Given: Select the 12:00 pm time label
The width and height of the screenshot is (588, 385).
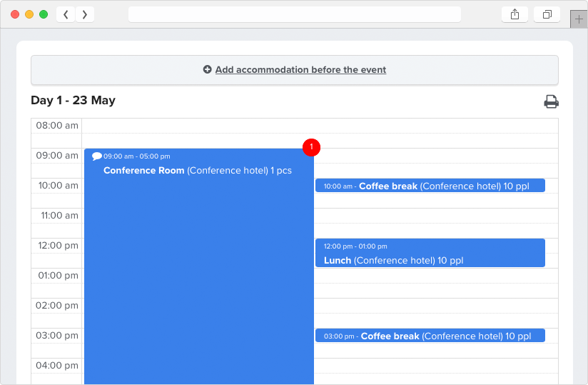Looking at the screenshot, I should 58,246.
